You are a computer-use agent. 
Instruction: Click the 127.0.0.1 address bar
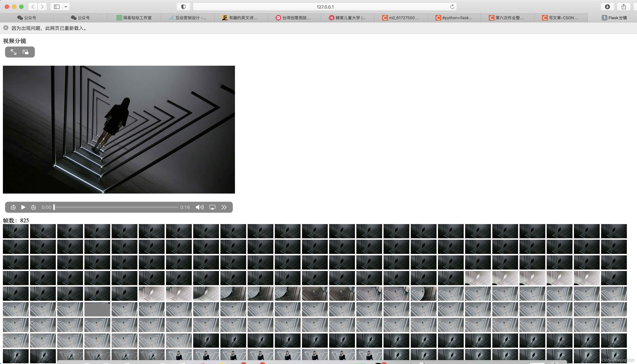click(325, 7)
